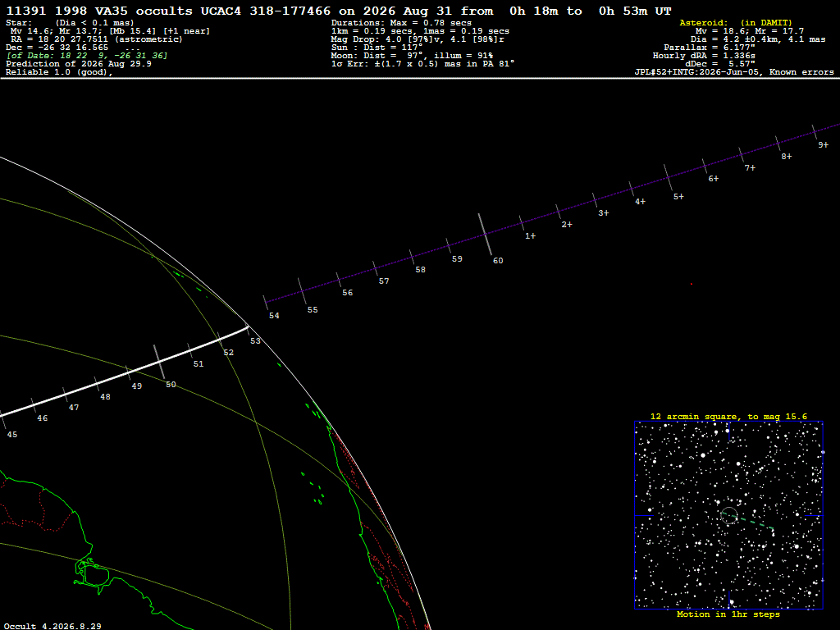This screenshot has height=630, width=840.
Task: Click the minute 50 tick on shadow path
Action: [x=160, y=362]
